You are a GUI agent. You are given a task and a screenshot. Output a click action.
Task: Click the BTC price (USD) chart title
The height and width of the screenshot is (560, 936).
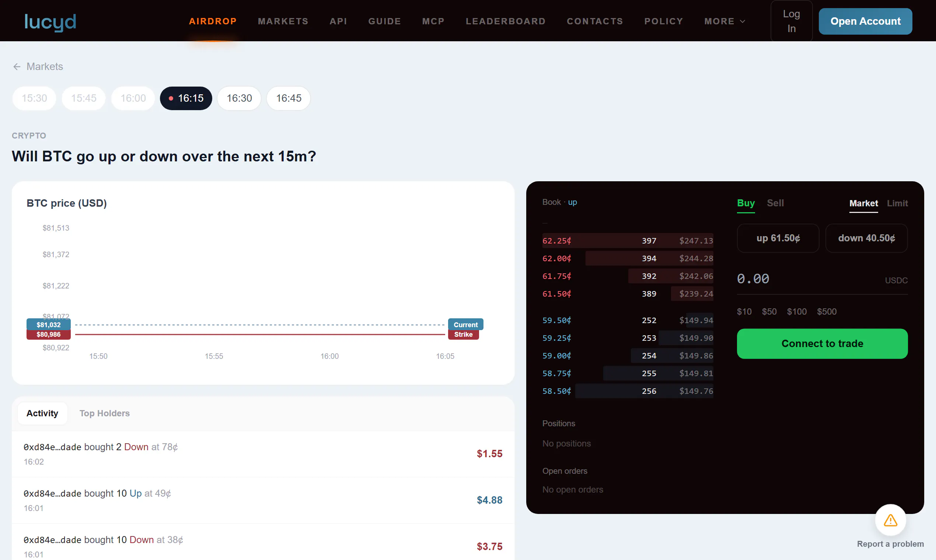coord(66,203)
